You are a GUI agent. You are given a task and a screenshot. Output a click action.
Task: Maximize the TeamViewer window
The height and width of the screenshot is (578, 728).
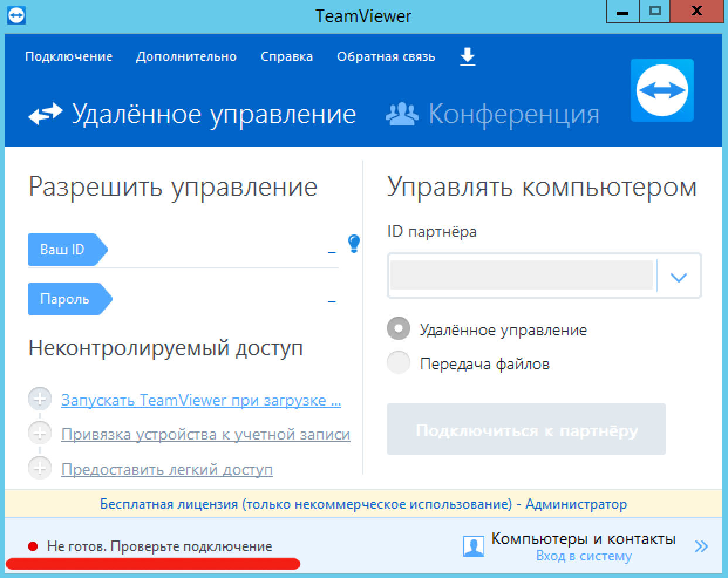click(655, 12)
